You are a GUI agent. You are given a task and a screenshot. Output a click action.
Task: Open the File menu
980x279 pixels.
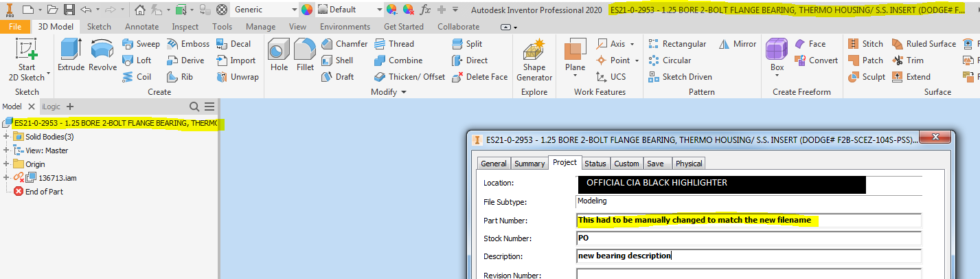(x=15, y=27)
